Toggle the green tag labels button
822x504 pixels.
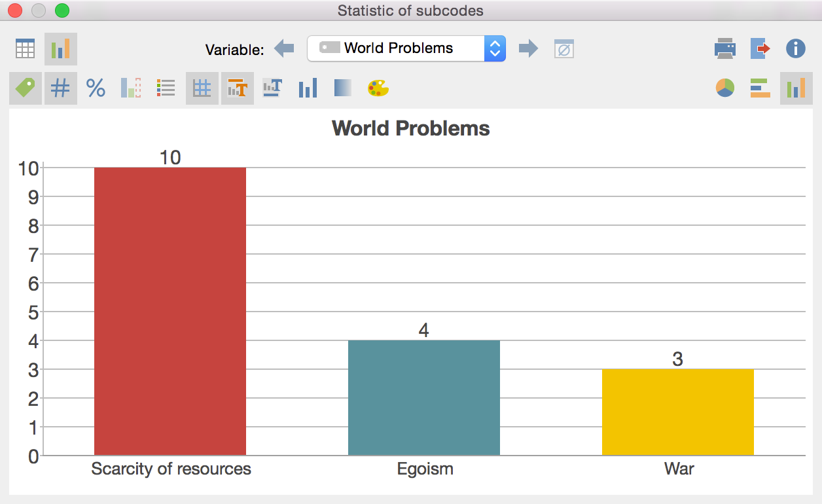(26, 88)
